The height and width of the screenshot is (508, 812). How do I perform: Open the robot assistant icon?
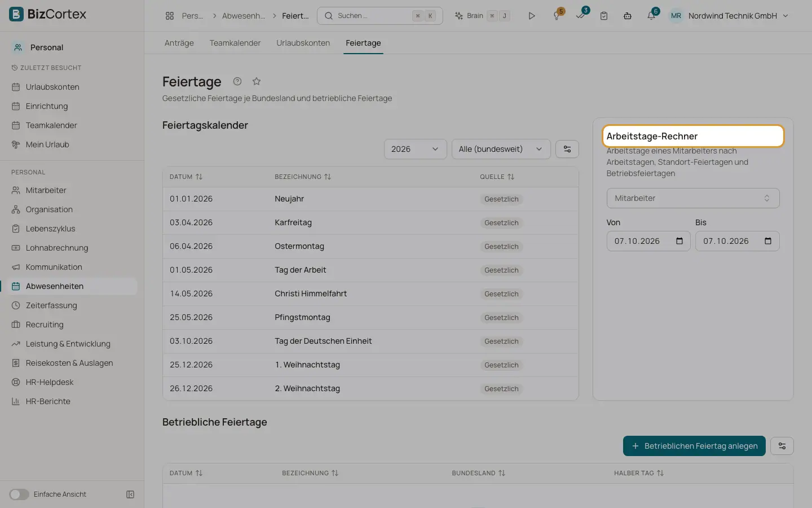tap(628, 16)
